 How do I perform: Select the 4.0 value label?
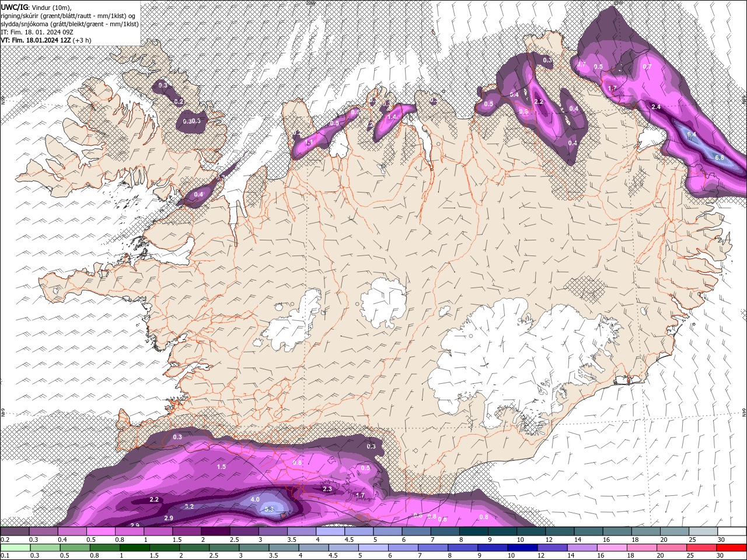255,499
